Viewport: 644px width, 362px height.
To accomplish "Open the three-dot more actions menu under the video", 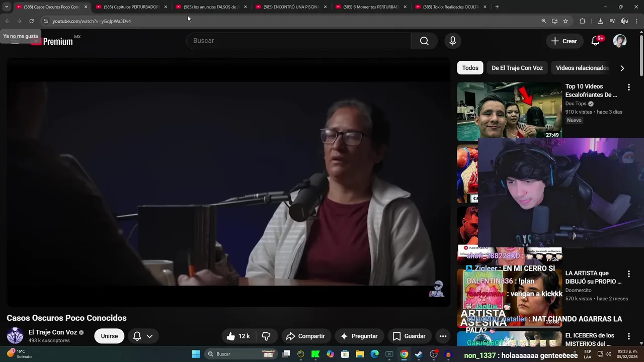I will [443, 336].
